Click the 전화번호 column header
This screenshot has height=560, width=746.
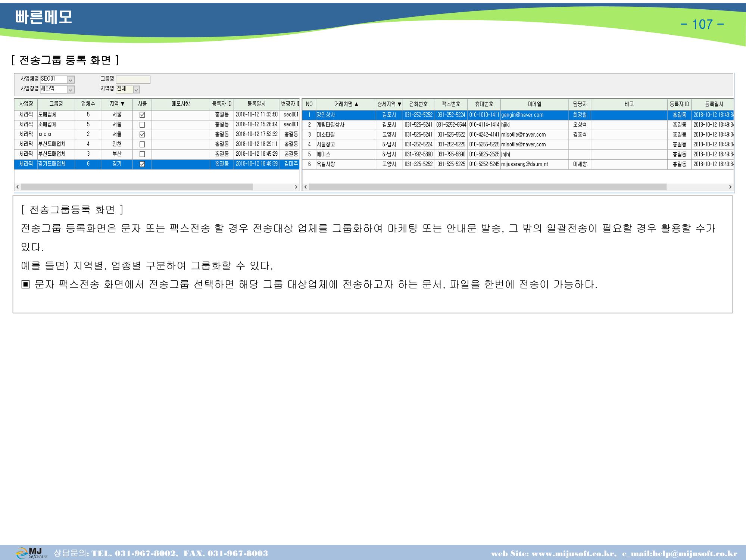click(418, 104)
